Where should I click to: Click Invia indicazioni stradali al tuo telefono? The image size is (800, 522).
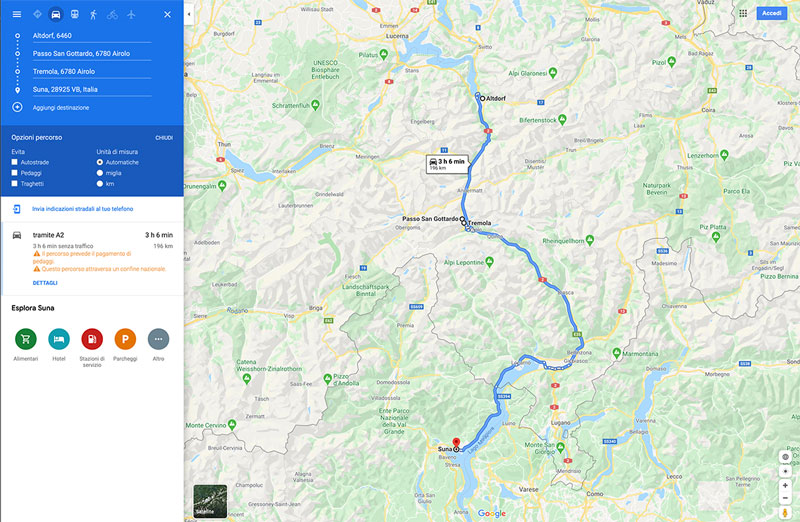point(83,209)
